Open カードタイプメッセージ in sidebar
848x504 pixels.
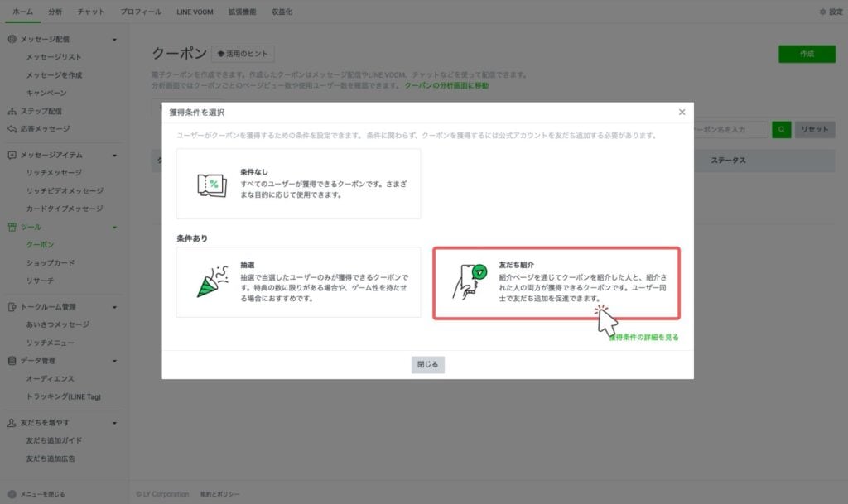click(65, 209)
